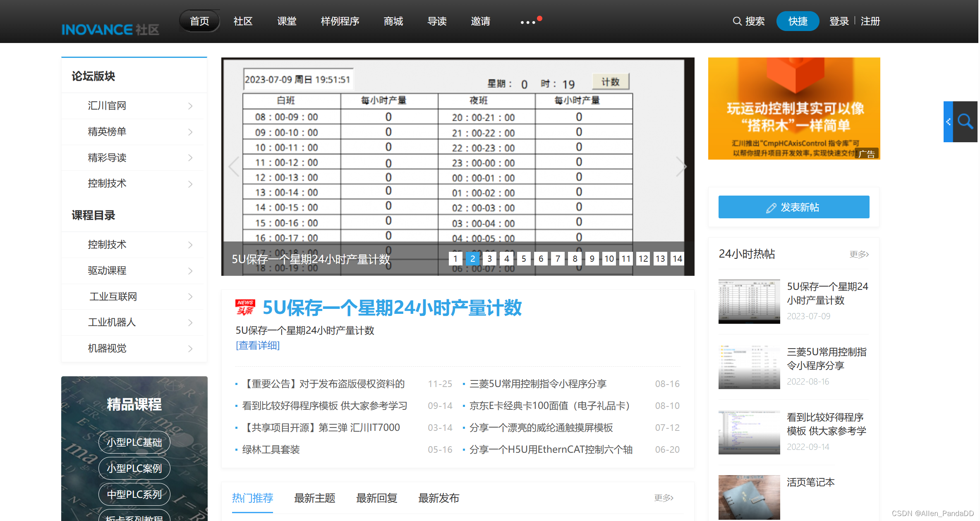Image resolution: width=980 pixels, height=521 pixels.
Task: Jump to carousel slide 2
Action: (x=472, y=258)
